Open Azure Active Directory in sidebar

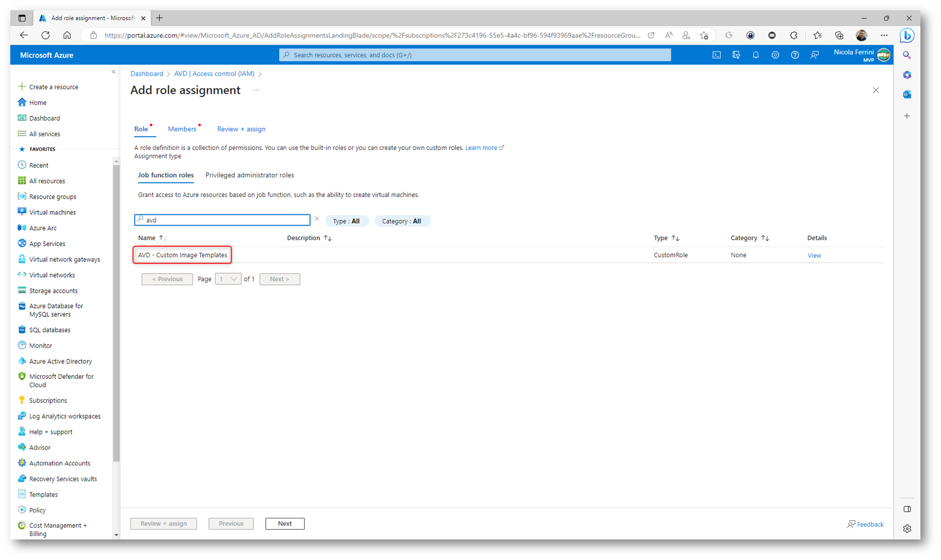point(60,361)
